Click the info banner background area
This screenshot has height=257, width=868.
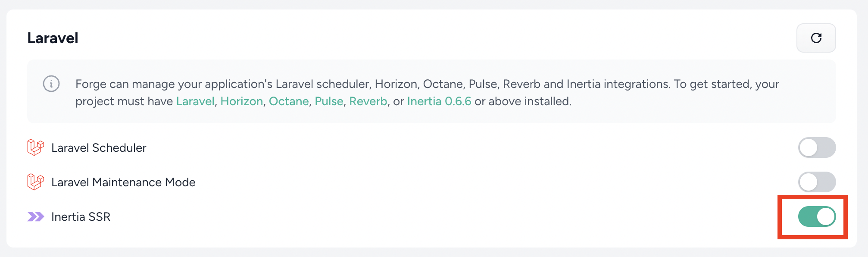coord(431,91)
